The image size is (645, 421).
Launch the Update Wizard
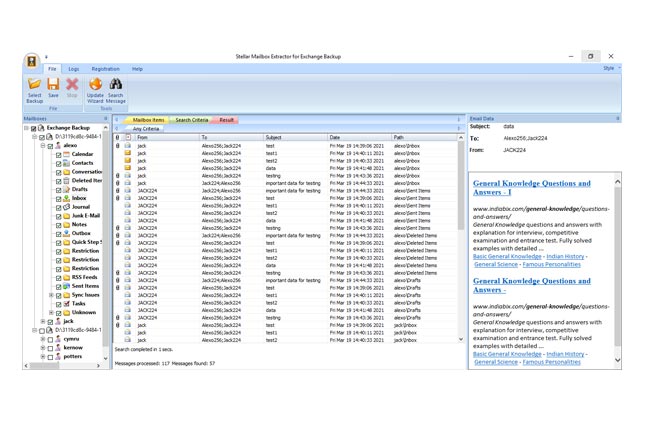click(x=95, y=90)
